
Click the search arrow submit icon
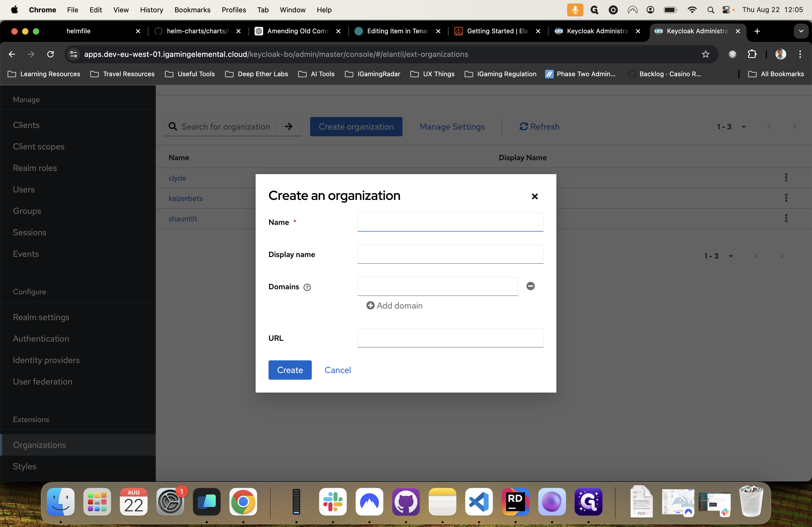(289, 126)
